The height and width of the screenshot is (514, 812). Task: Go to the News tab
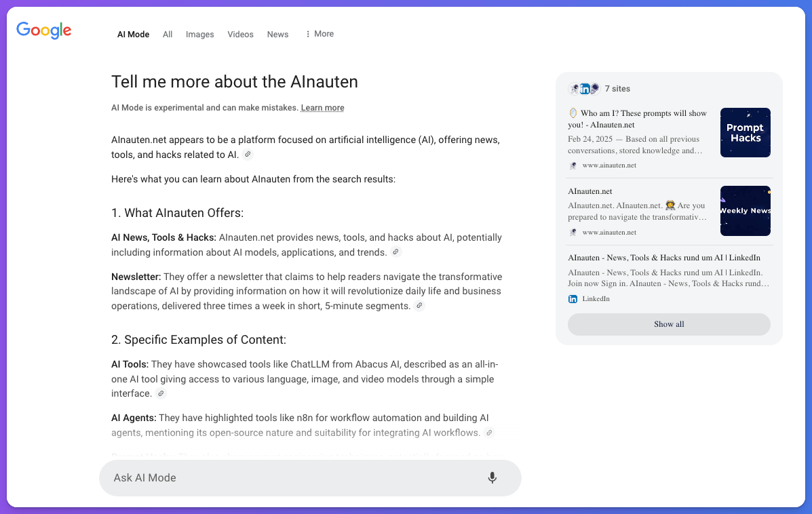pos(277,34)
